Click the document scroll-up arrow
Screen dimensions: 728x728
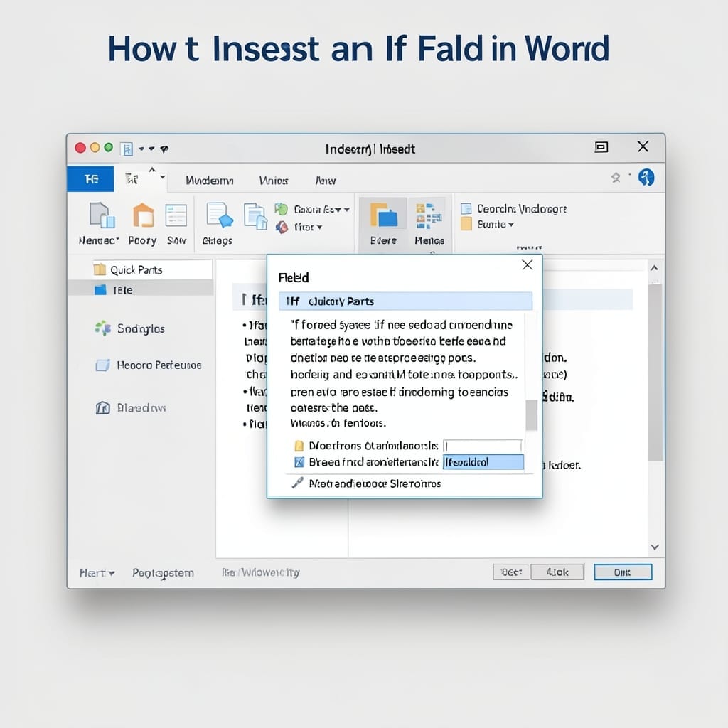point(654,268)
